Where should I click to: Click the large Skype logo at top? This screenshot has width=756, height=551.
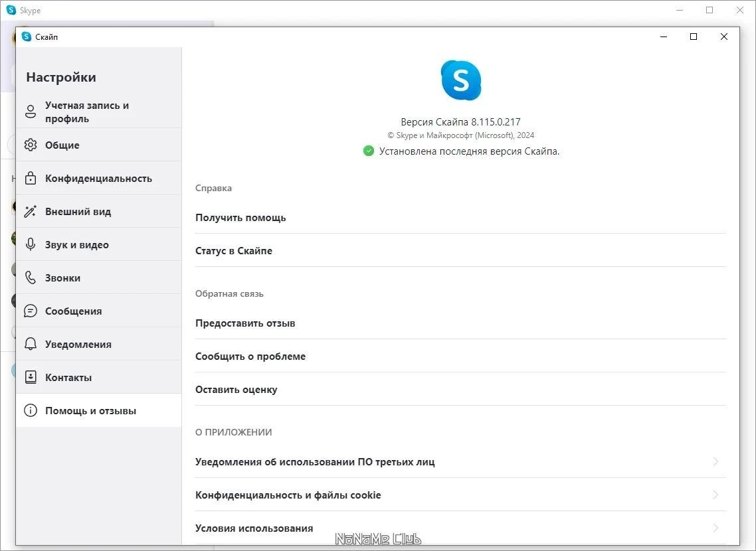[461, 80]
